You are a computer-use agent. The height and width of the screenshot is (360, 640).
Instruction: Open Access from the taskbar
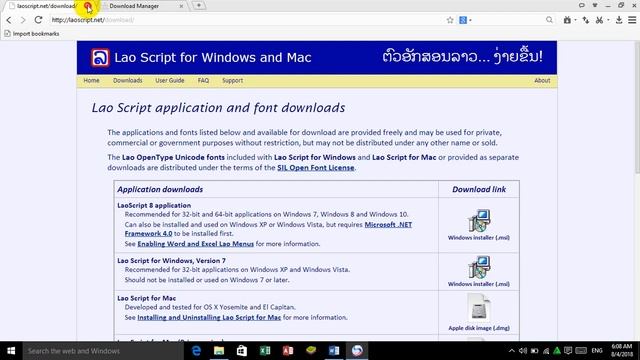point(288,351)
